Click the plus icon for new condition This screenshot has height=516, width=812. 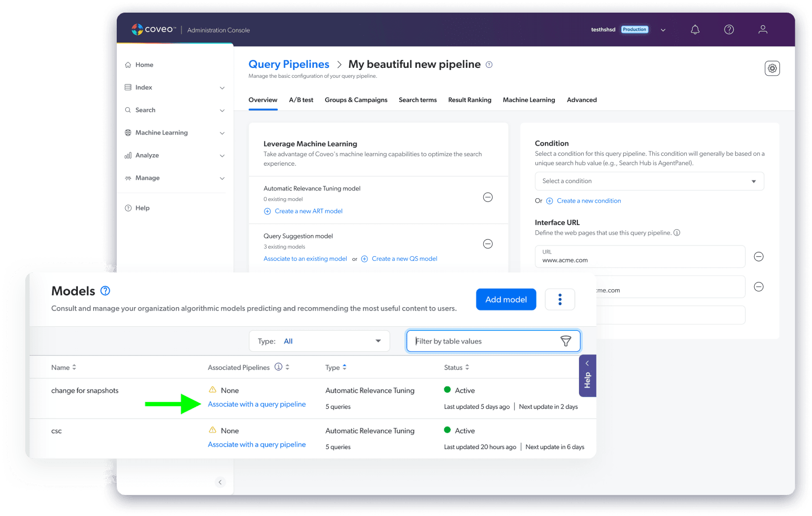(x=550, y=201)
